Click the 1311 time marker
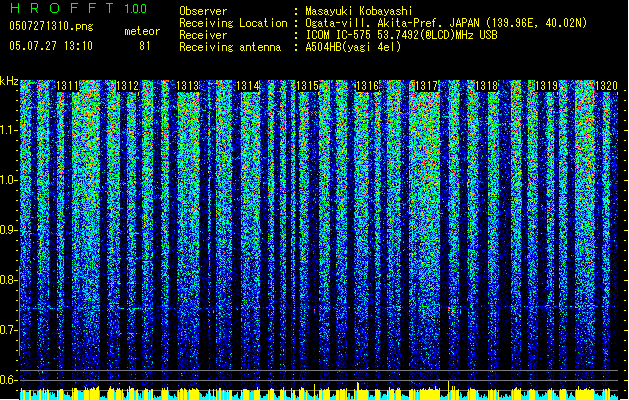 (67, 86)
